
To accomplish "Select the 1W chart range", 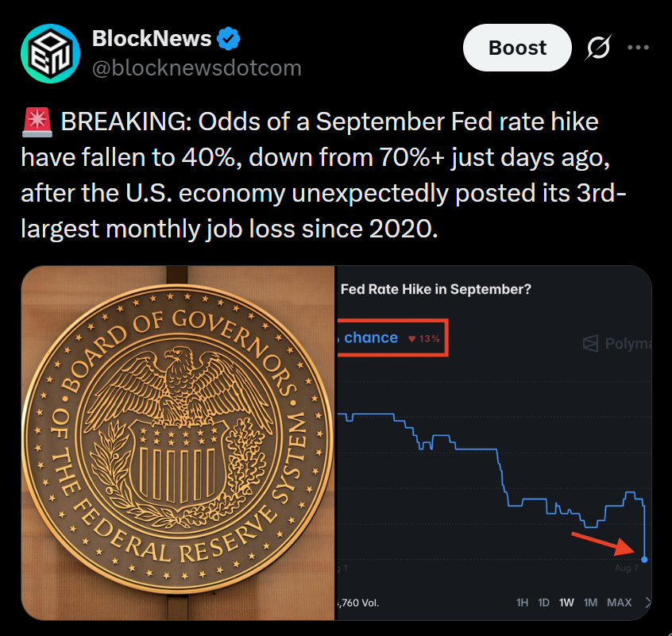I will (x=566, y=603).
